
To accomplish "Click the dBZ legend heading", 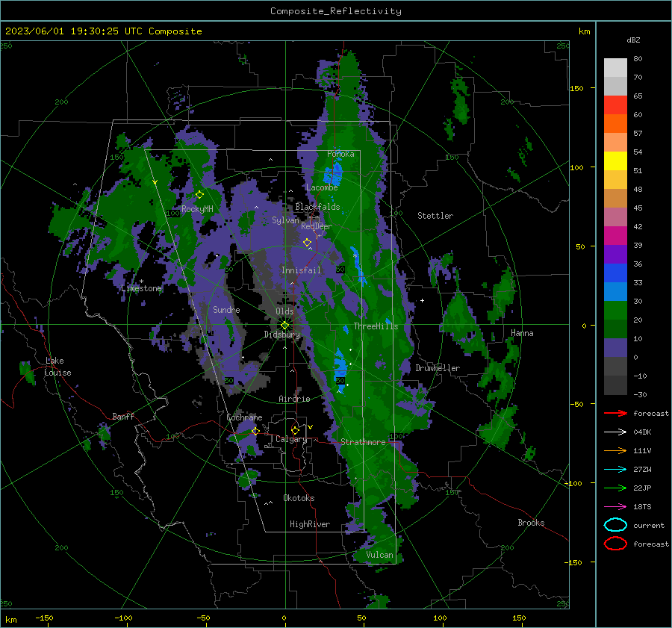I will pos(633,40).
